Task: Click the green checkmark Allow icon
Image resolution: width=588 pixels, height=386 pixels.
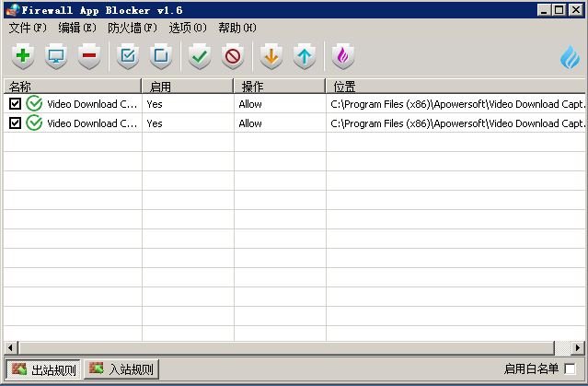Action: point(199,56)
